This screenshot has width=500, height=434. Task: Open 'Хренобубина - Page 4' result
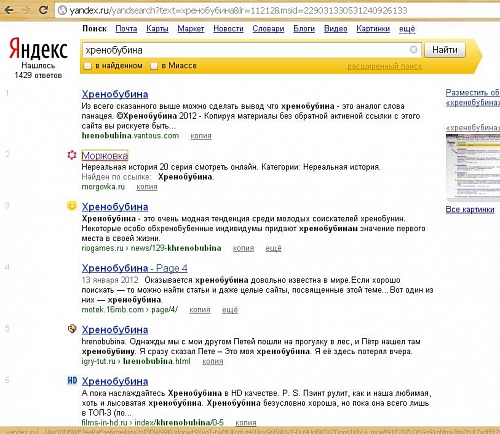coord(134,268)
